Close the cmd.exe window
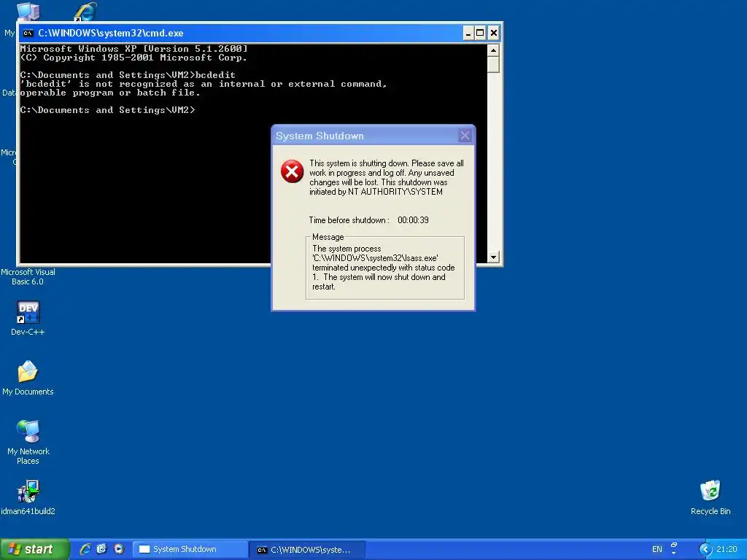The width and height of the screenshot is (747, 560). coord(494,33)
